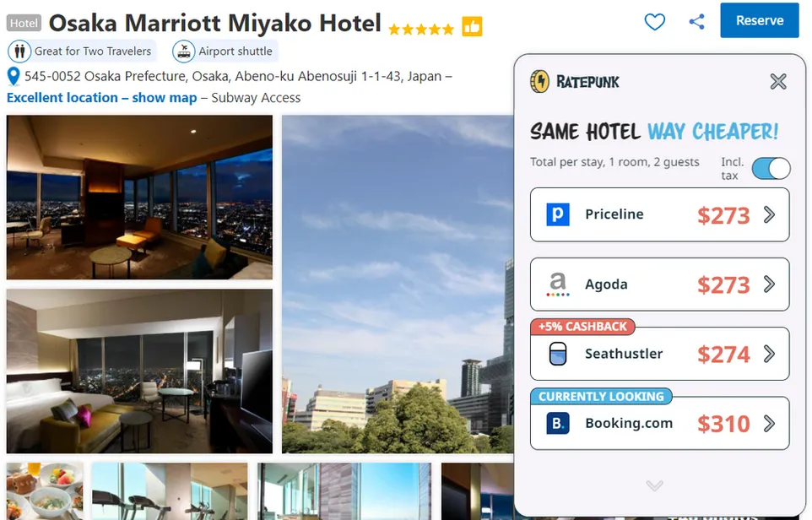Click the yellow thumbs-up badge
Image resolution: width=812 pixels, height=520 pixels.
click(x=473, y=26)
